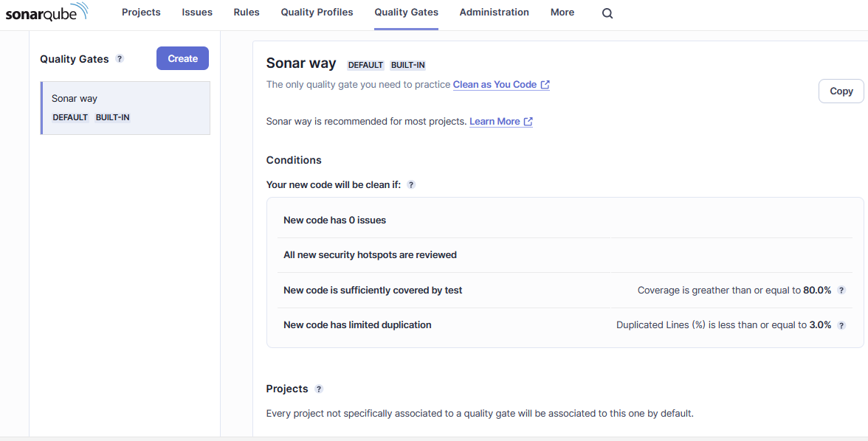Click the Create button

click(x=183, y=58)
